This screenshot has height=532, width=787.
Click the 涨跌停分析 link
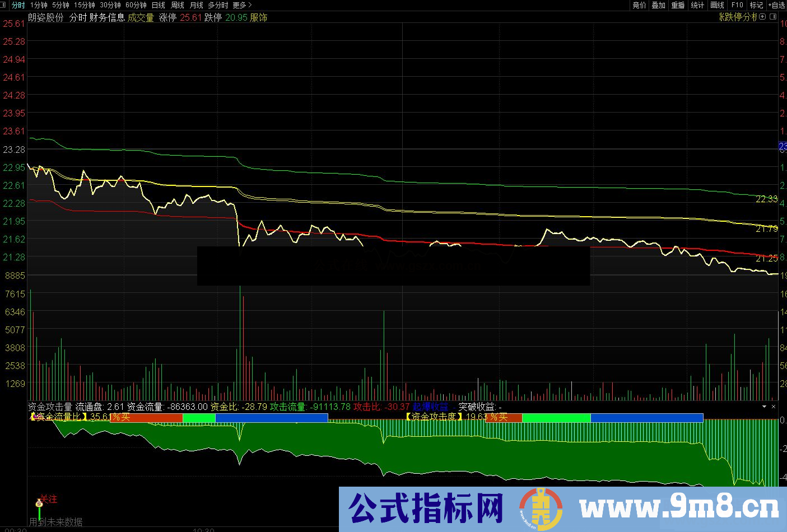[x=738, y=17]
